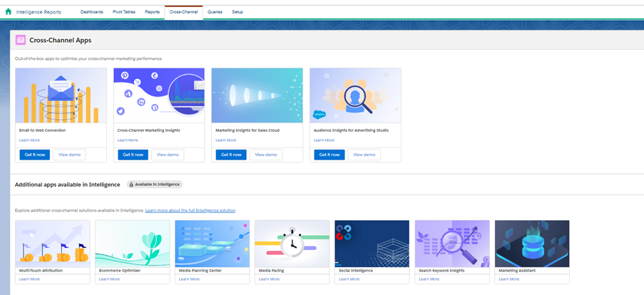
Task: Click Learn More under Marketing Insights for Sales Cloud
Action: (226, 140)
